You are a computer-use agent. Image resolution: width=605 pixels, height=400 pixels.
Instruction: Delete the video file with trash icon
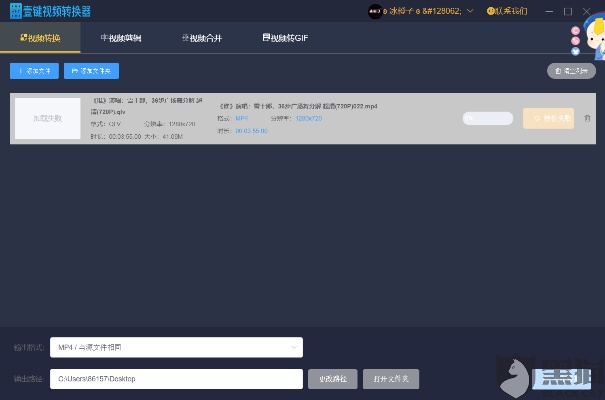[587, 118]
